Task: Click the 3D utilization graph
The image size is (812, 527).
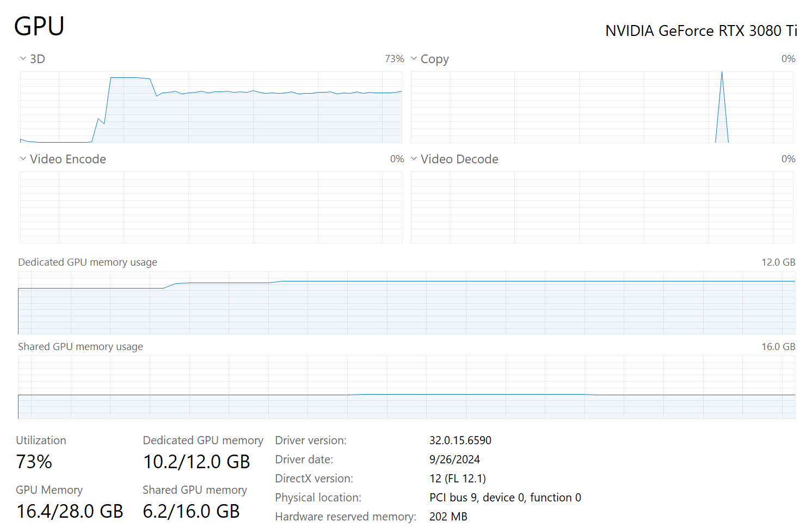Action: (x=211, y=107)
